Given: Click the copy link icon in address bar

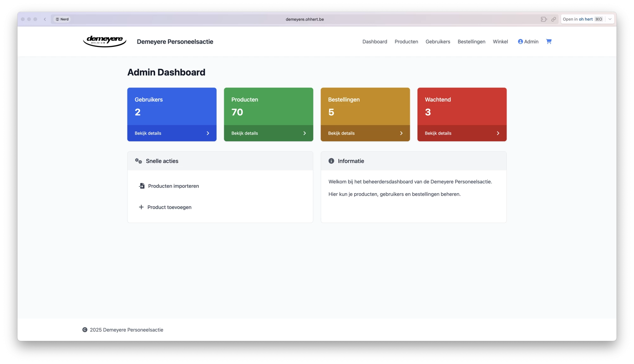Looking at the screenshot, I should [553, 19].
